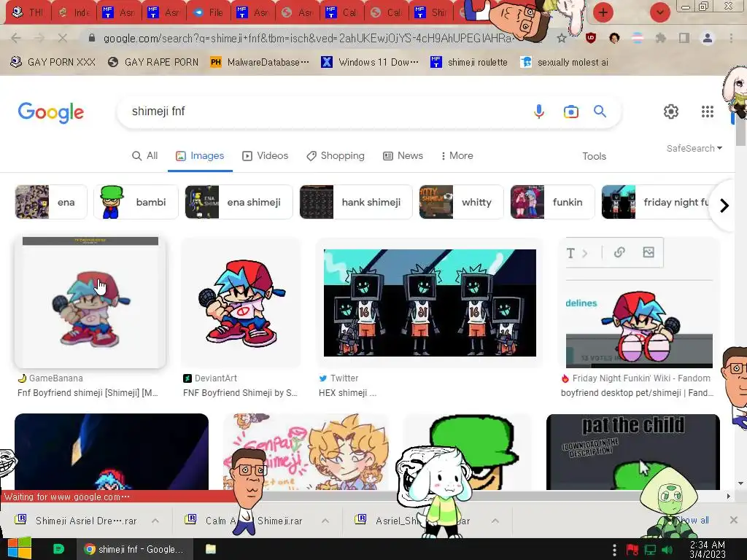Switch to the Shi browser tab

click(x=431, y=13)
